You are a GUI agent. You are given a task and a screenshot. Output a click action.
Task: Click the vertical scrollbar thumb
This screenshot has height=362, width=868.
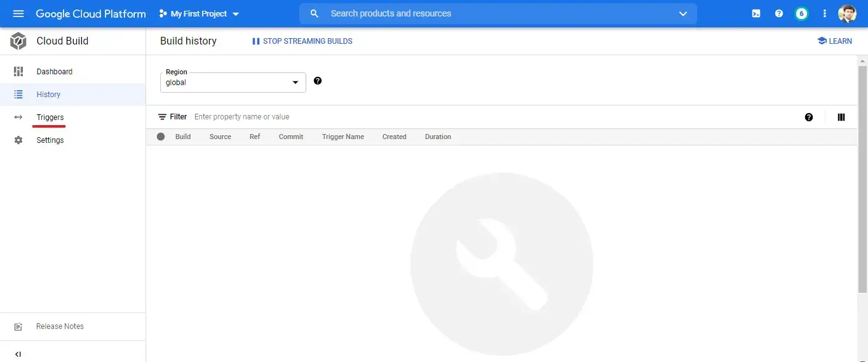(862, 179)
